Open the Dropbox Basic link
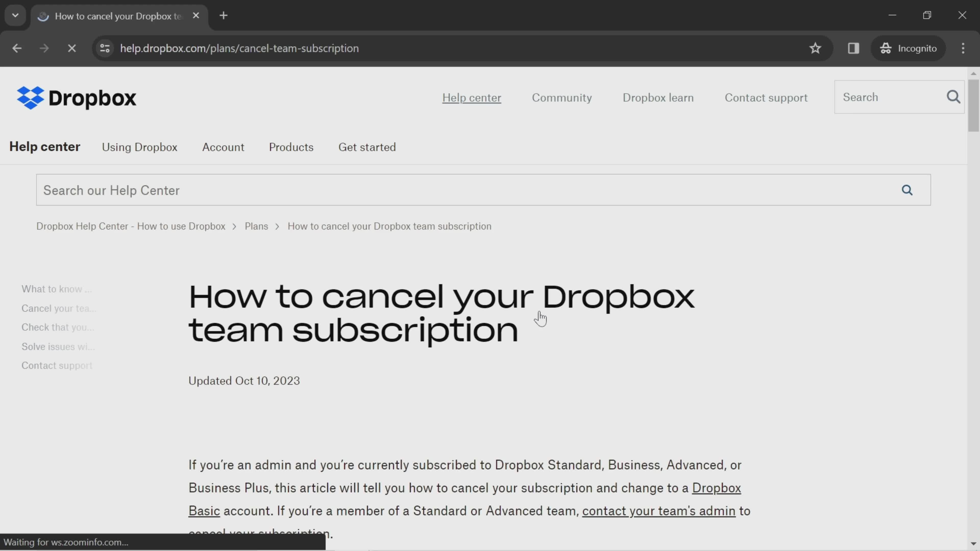 [716, 488]
